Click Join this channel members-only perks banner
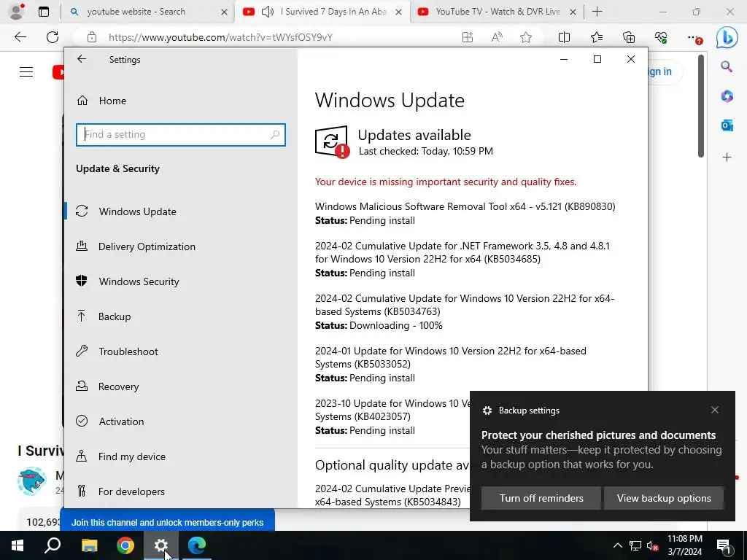The image size is (747, 560). point(167,522)
